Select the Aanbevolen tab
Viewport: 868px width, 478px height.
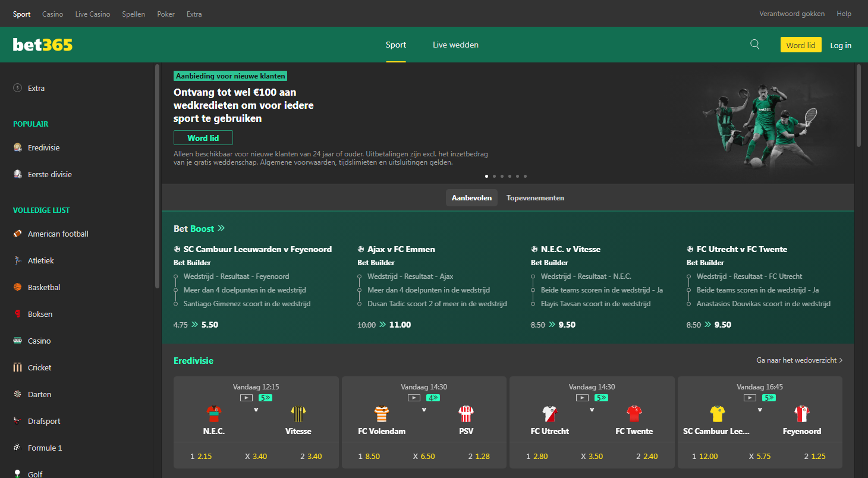tap(471, 198)
